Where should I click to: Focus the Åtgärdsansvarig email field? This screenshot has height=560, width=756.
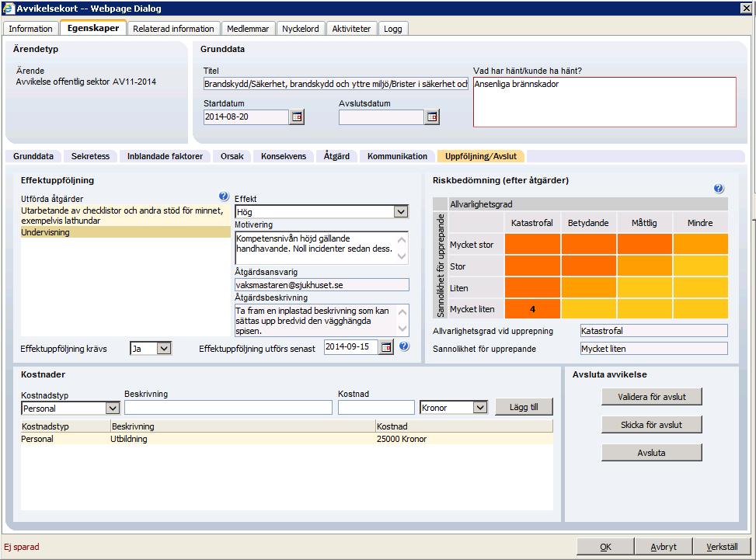click(x=322, y=285)
